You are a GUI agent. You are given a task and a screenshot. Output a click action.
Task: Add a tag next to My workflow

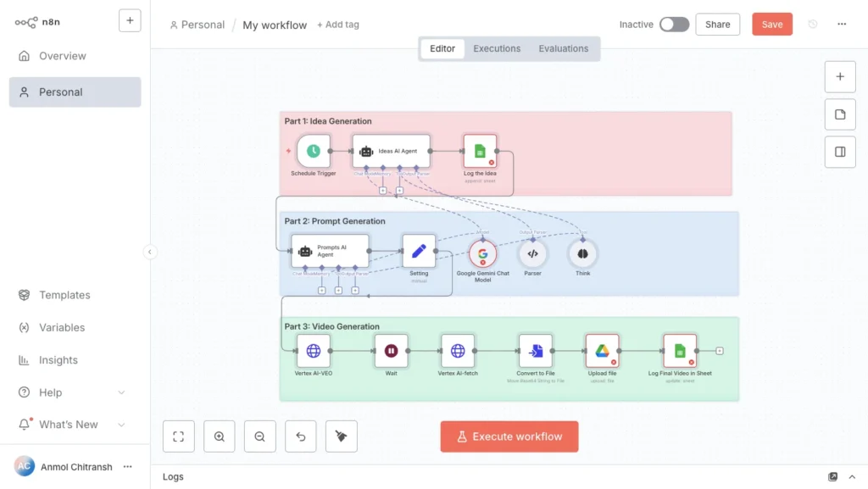pyautogui.click(x=338, y=25)
